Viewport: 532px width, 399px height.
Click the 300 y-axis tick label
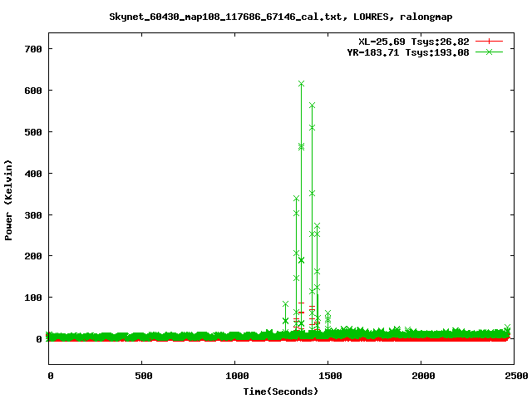[33, 215]
